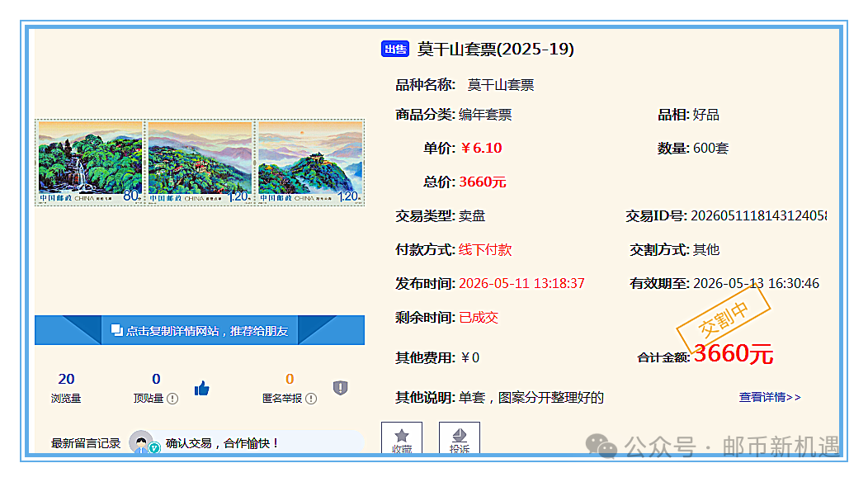Click the 最新留言记录 label

coord(86,443)
